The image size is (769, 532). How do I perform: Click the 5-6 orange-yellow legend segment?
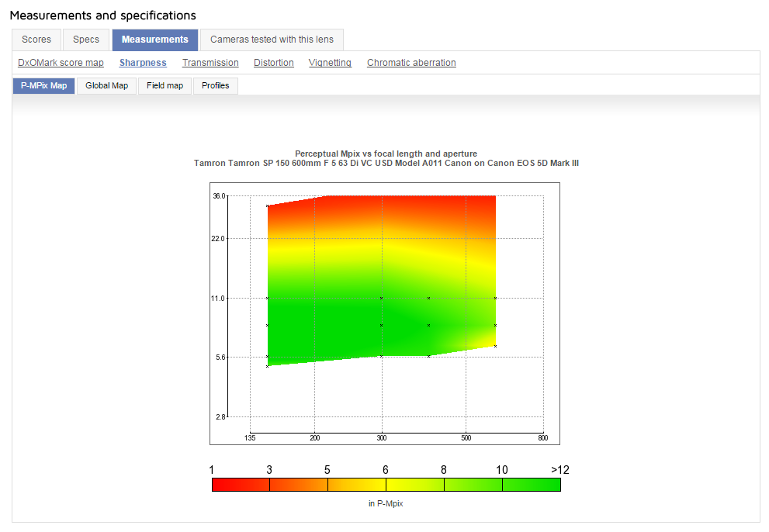357,485
